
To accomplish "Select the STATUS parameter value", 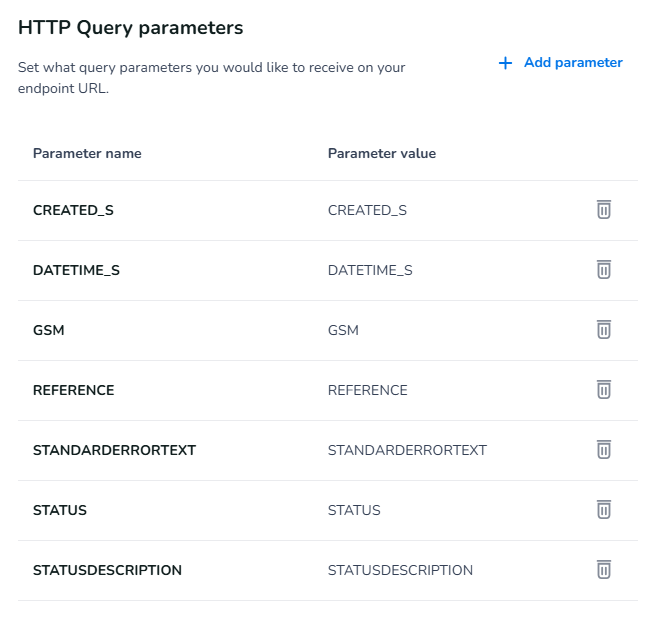I will pos(354,510).
